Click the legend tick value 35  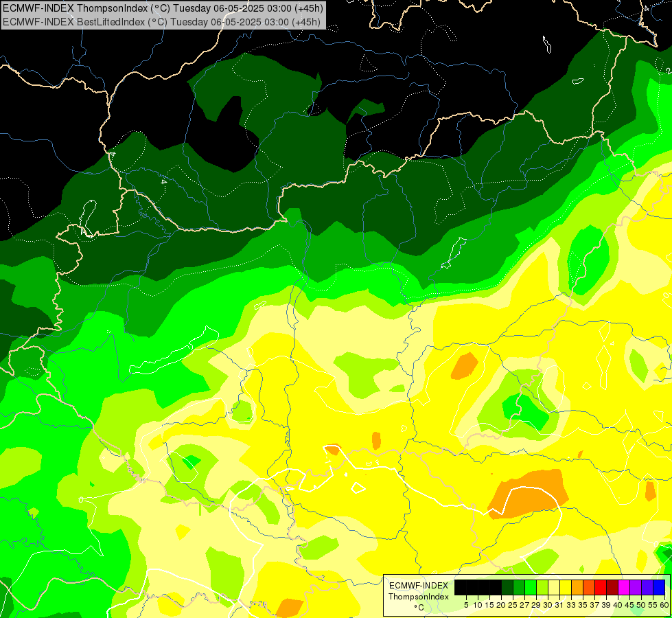click(x=583, y=605)
